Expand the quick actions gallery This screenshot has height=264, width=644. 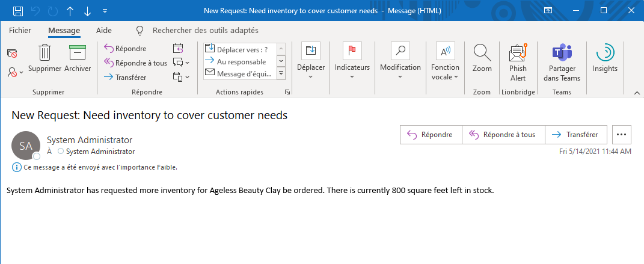point(281,73)
